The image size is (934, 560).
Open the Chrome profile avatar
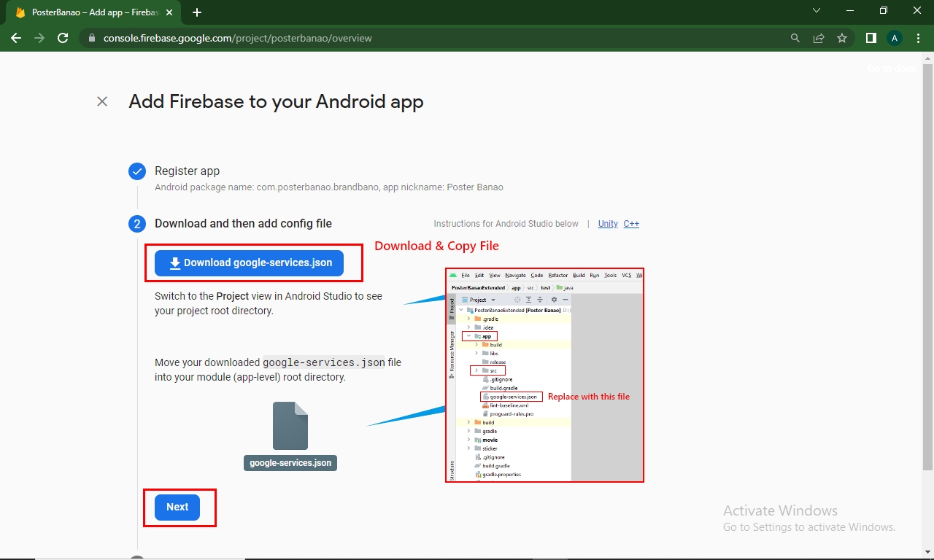click(x=895, y=38)
